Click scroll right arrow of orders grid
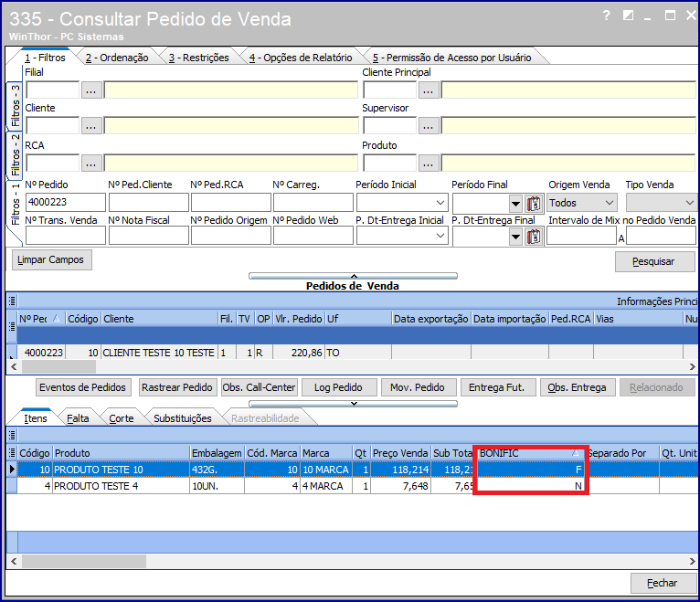Viewport: 700px width, 602px height. coord(693,367)
